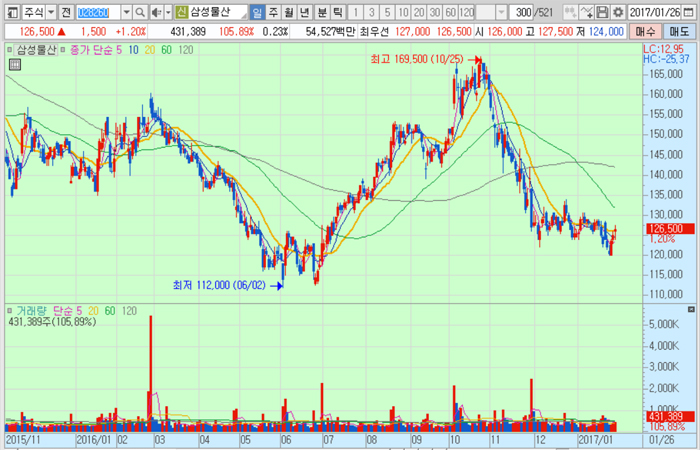
Task: Click the small 삼성물산 legend color marker
Action: (x=10, y=48)
